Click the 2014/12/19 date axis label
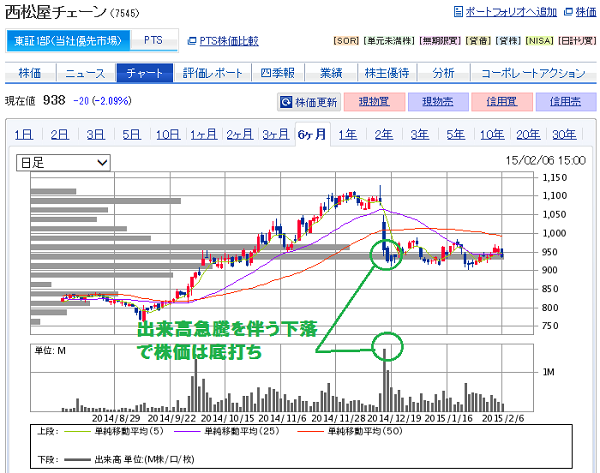Screen dimensions: 600x473 (x=394, y=419)
